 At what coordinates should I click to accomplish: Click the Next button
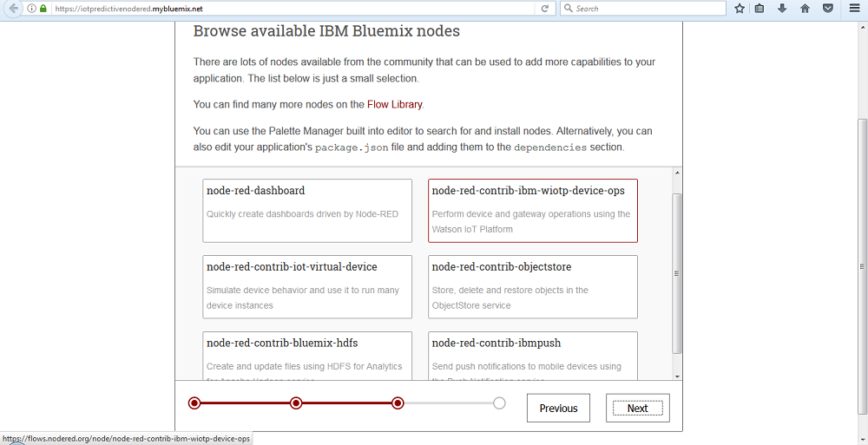pos(638,408)
